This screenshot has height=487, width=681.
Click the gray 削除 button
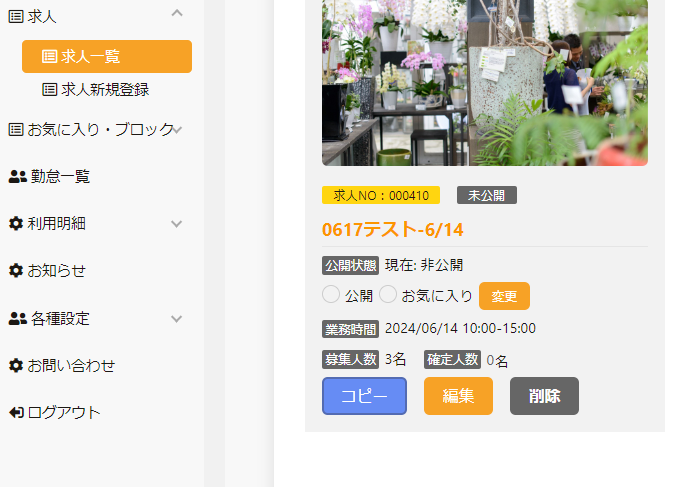coord(544,396)
